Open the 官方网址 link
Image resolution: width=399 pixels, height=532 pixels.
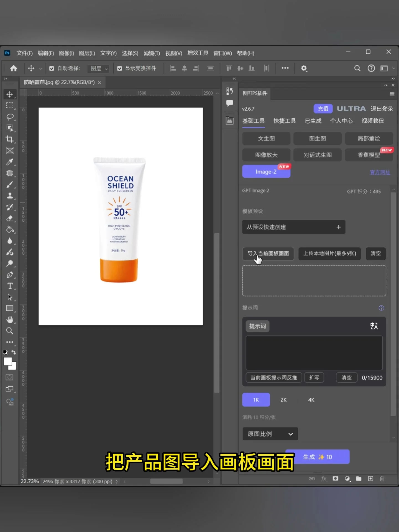pos(380,172)
